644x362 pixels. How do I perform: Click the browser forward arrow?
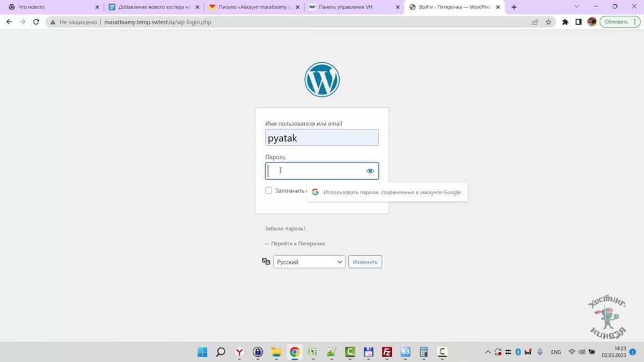(x=23, y=22)
